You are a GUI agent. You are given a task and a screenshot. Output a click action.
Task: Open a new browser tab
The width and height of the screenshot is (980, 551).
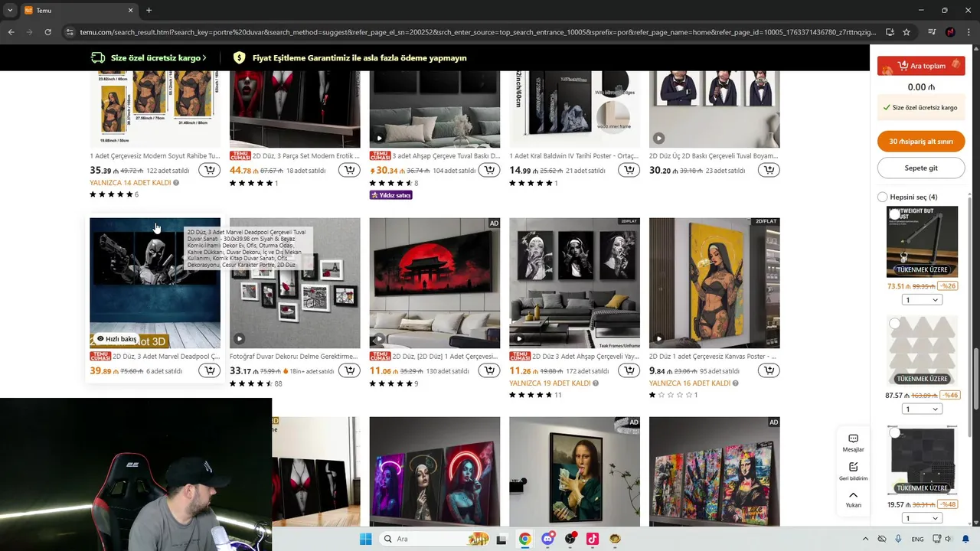[x=149, y=10]
